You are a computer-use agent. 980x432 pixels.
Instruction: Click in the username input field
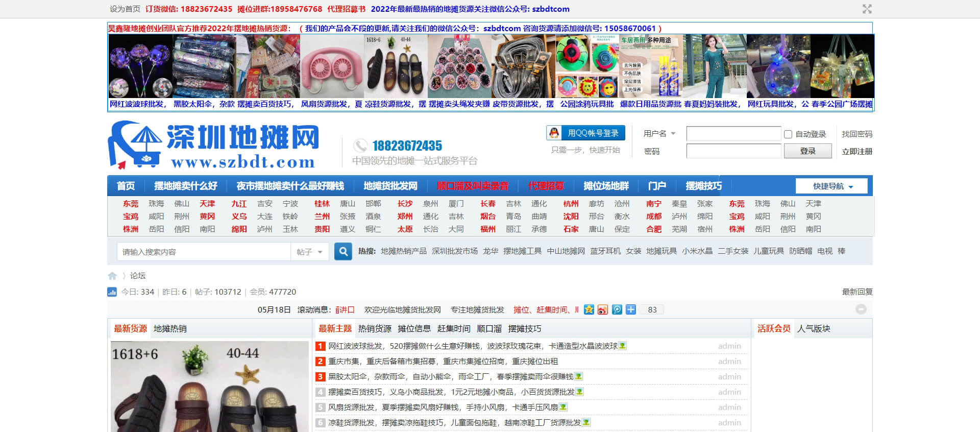tap(733, 134)
